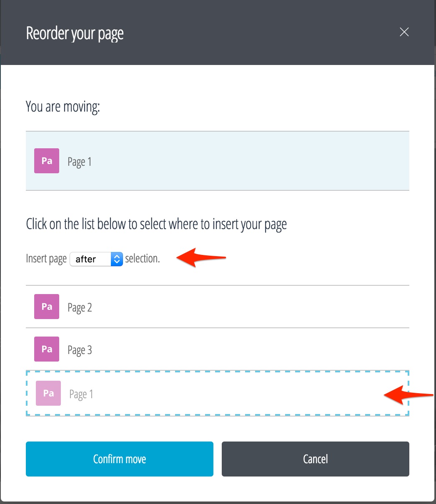Click the 'Reorder your page' dialog title
This screenshot has height=504, width=436.
[x=75, y=33]
